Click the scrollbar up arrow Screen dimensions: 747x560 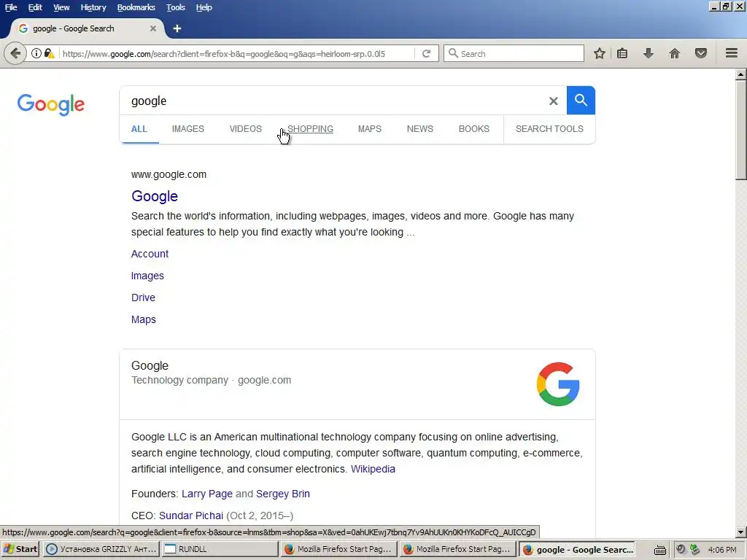pyautogui.click(x=741, y=74)
